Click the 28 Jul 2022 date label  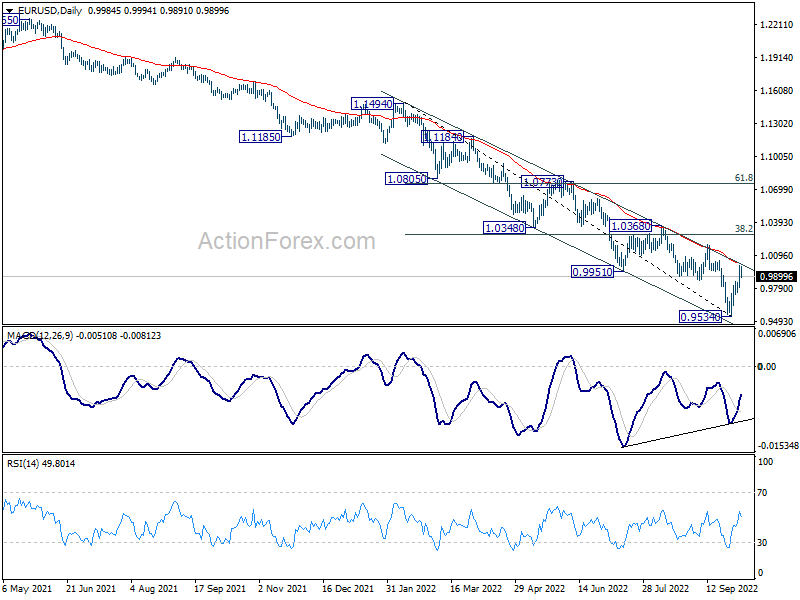coord(667,589)
